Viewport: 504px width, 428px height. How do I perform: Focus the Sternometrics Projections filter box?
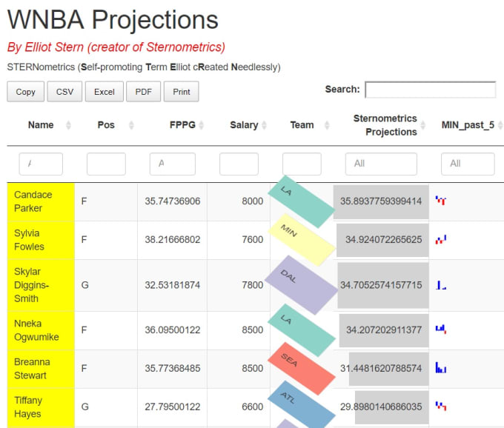click(x=381, y=164)
